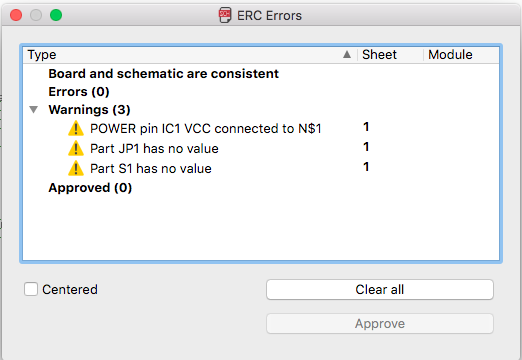This screenshot has height=360, width=522.
Task: Click the warning triangle beside Part S1
Action: 76,168
